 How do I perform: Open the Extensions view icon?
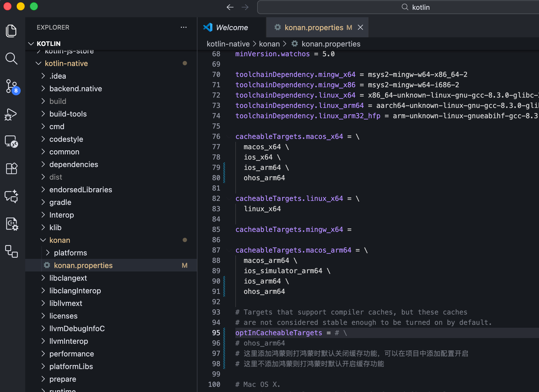(x=11, y=168)
